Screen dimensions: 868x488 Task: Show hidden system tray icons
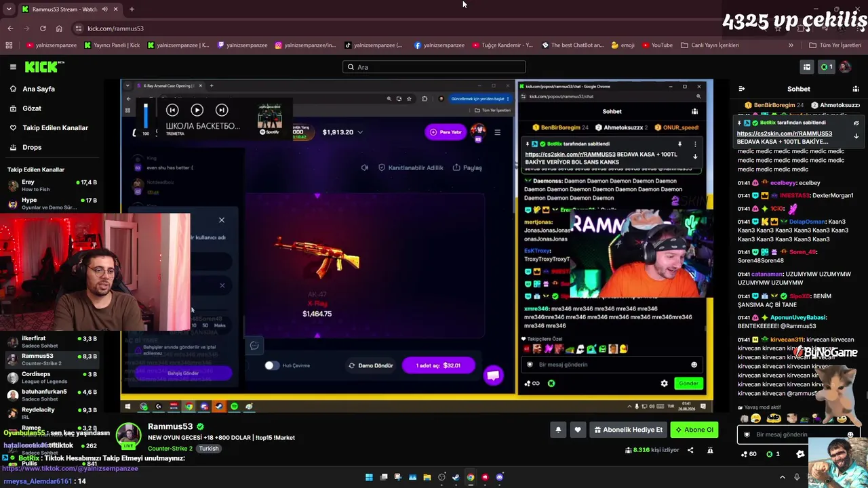[782, 477]
